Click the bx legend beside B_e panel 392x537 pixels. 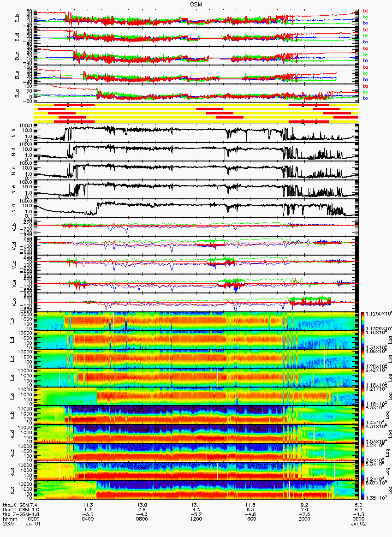(x=366, y=79)
